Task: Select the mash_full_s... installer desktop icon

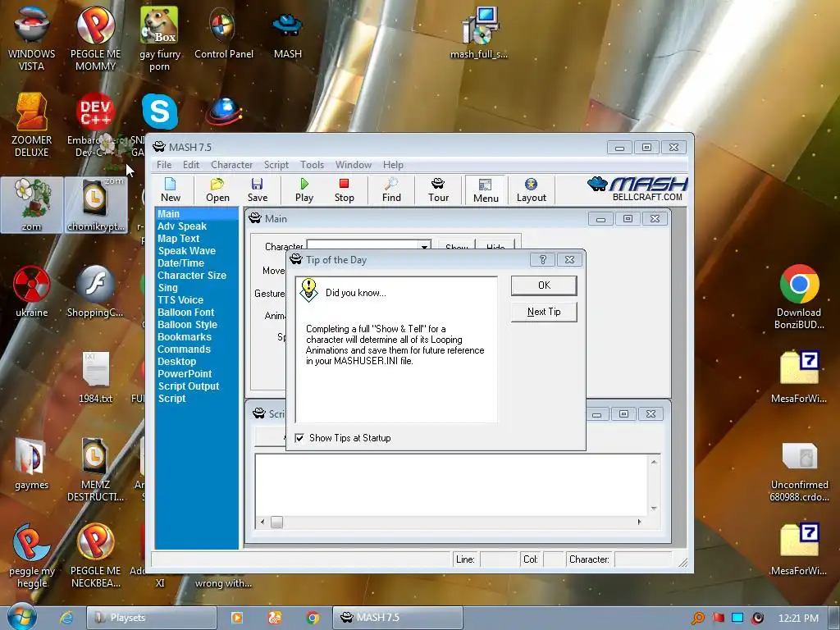Action: (x=479, y=33)
